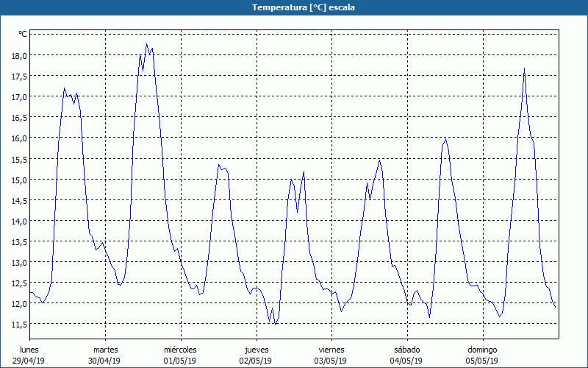Click the date 03/05/19

pos(330,361)
